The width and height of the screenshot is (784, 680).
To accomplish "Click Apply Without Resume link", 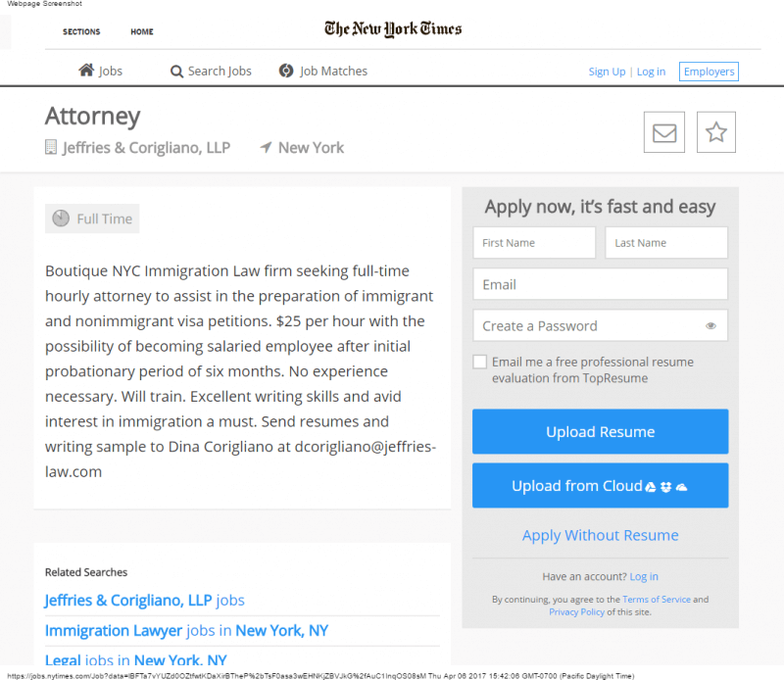I will [x=600, y=535].
